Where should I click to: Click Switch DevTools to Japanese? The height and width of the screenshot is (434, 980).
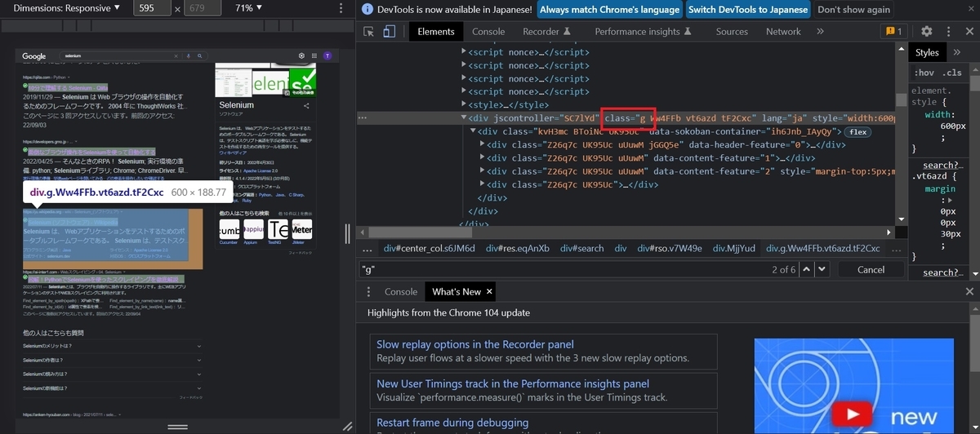click(x=746, y=10)
